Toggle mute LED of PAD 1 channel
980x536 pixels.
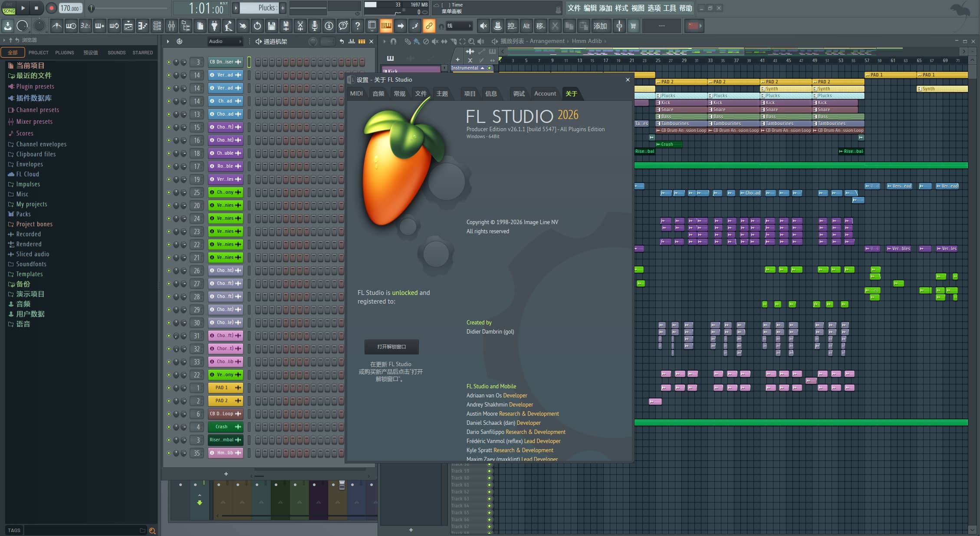pyautogui.click(x=169, y=388)
